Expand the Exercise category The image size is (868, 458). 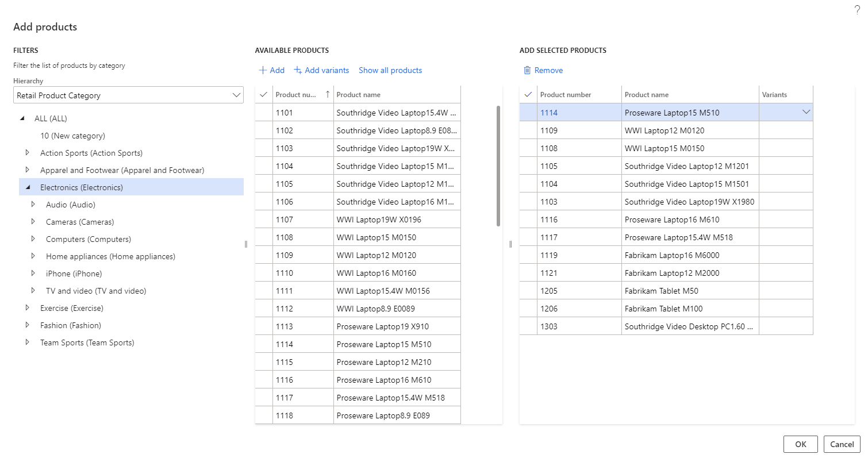[x=27, y=308]
